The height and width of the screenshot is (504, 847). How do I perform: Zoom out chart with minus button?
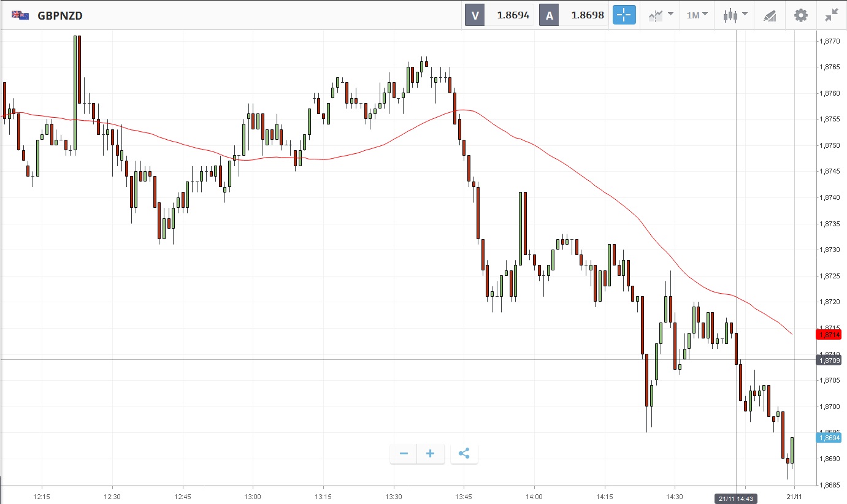(x=404, y=454)
